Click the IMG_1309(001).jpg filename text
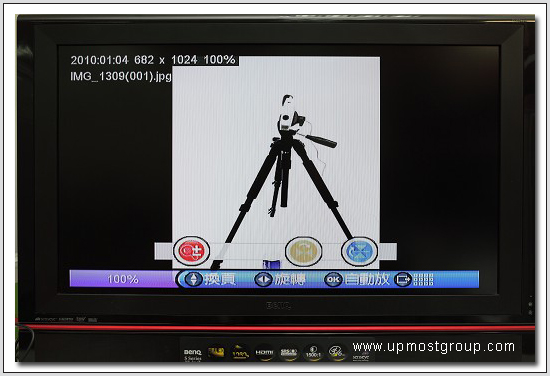Image resolution: width=550 pixels, height=376 pixels. 121,76
